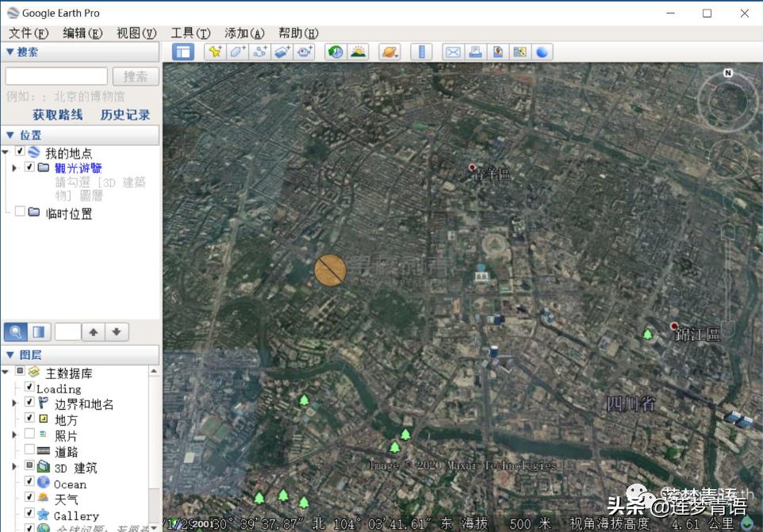Click inside the search input field
The image size is (763, 532).
point(56,75)
